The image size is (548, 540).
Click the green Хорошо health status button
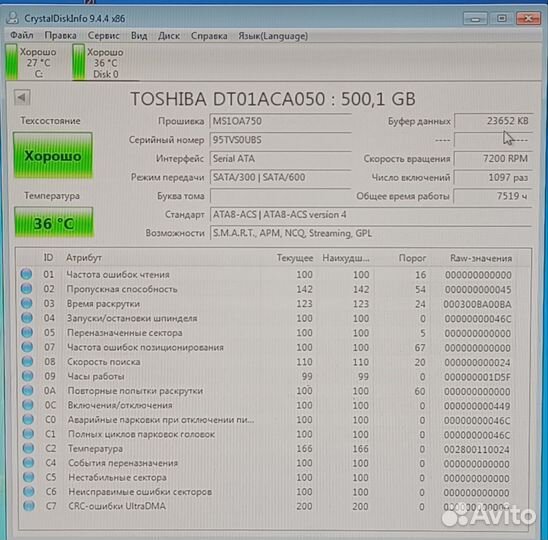[53, 156]
